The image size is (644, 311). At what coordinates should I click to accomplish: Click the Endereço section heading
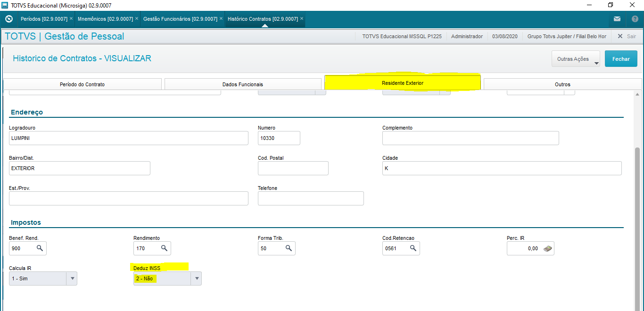(x=26, y=112)
